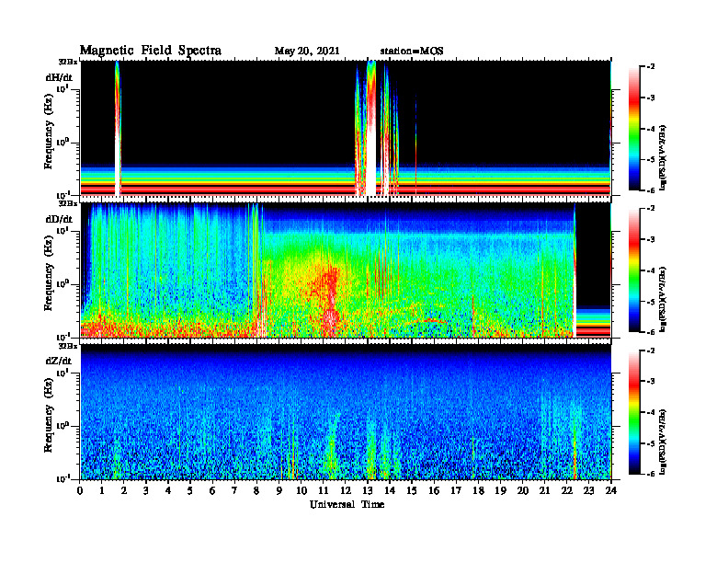728x563 pixels.
Task: Click the hour "15" tick label on time axis
Action: point(412,490)
